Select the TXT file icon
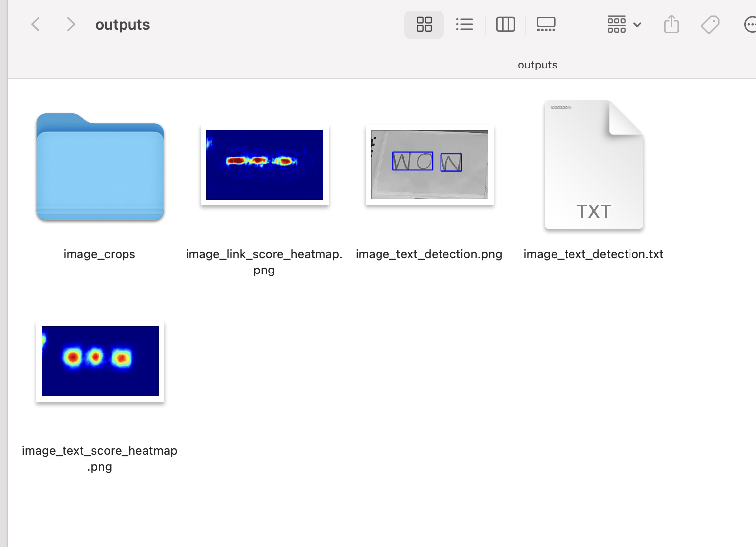The width and height of the screenshot is (756, 547). (594, 165)
